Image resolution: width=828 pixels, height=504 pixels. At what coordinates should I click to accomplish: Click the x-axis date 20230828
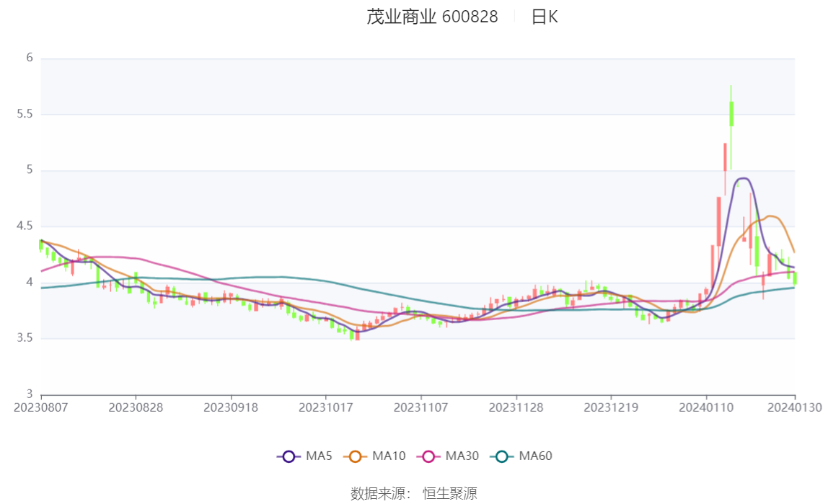pos(136,407)
